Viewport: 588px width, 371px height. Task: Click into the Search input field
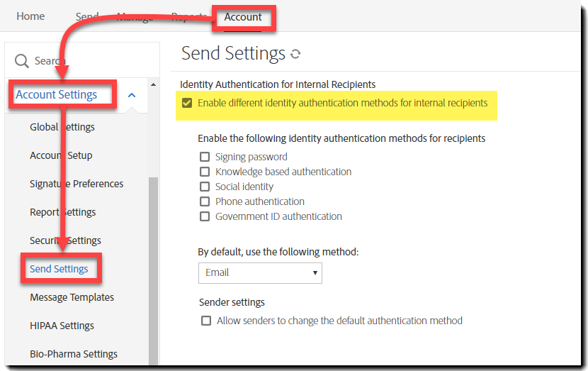[x=85, y=61]
